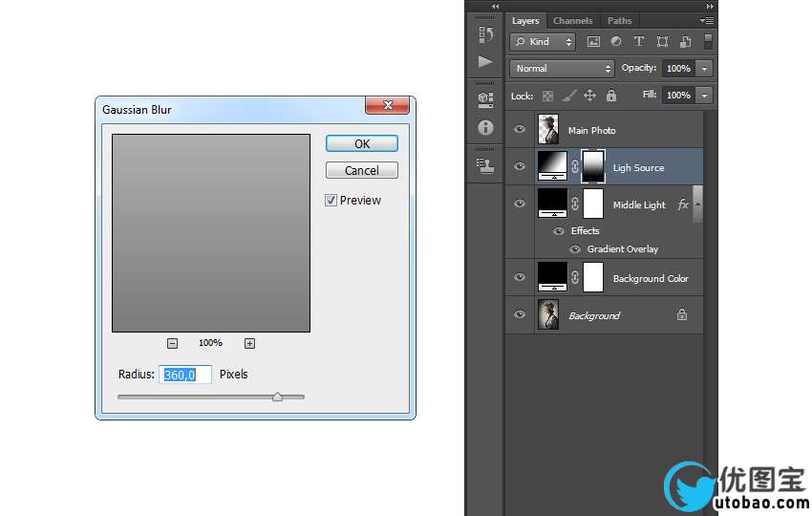Confirm Gaussian Blur with OK

(x=362, y=143)
